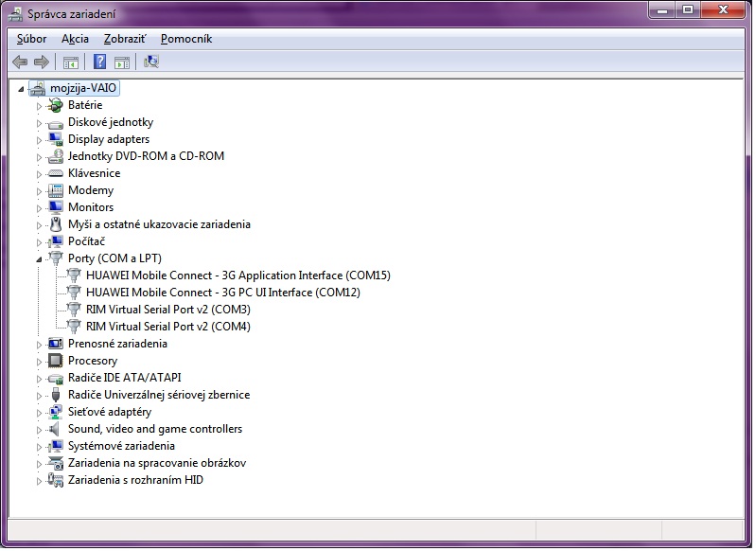
Task: Expand the Diskové jednotky node
Action: (x=40, y=122)
